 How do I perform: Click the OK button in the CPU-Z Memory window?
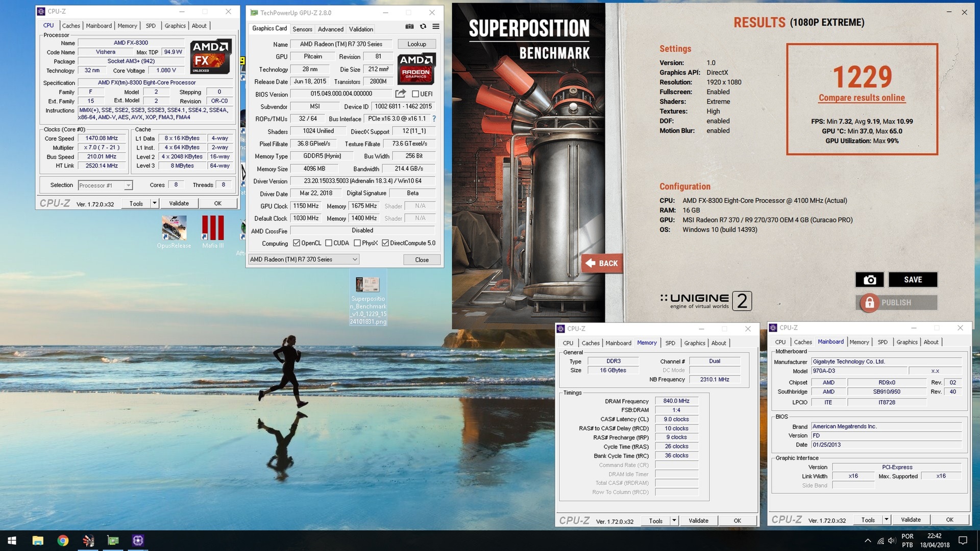click(737, 520)
